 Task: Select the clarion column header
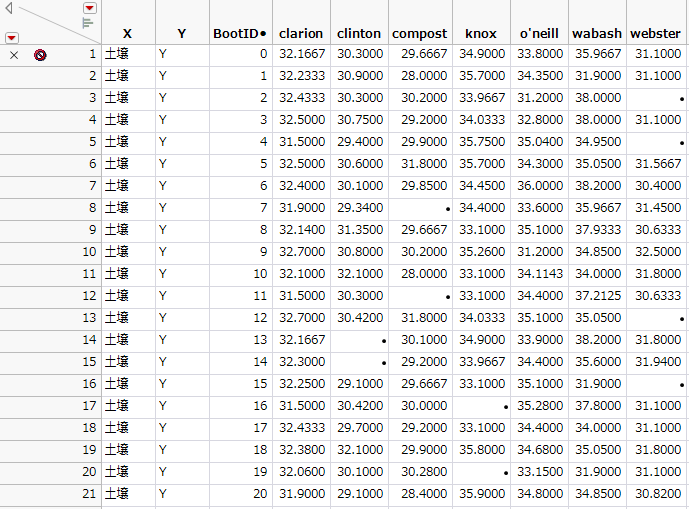300,33
